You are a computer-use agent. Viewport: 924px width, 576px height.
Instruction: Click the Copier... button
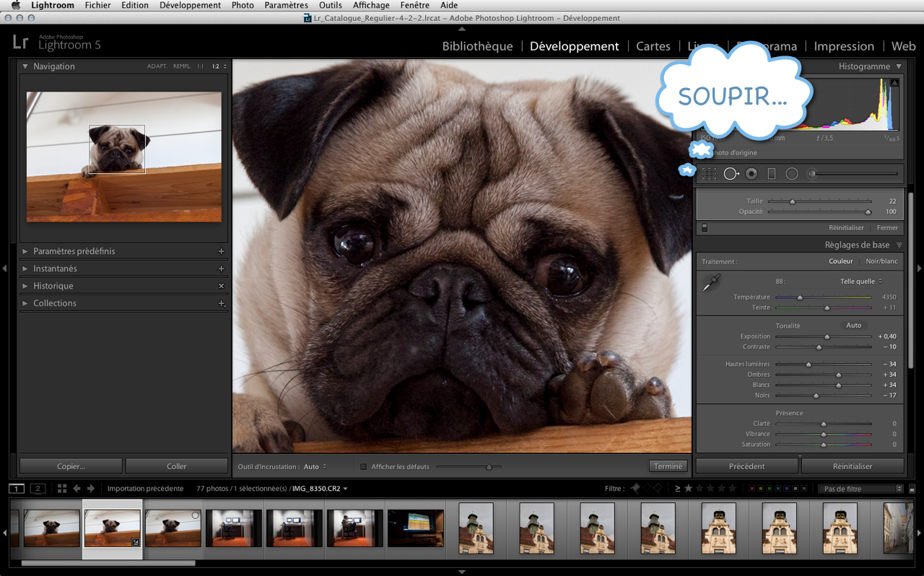pyautogui.click(x=71, y=466)
